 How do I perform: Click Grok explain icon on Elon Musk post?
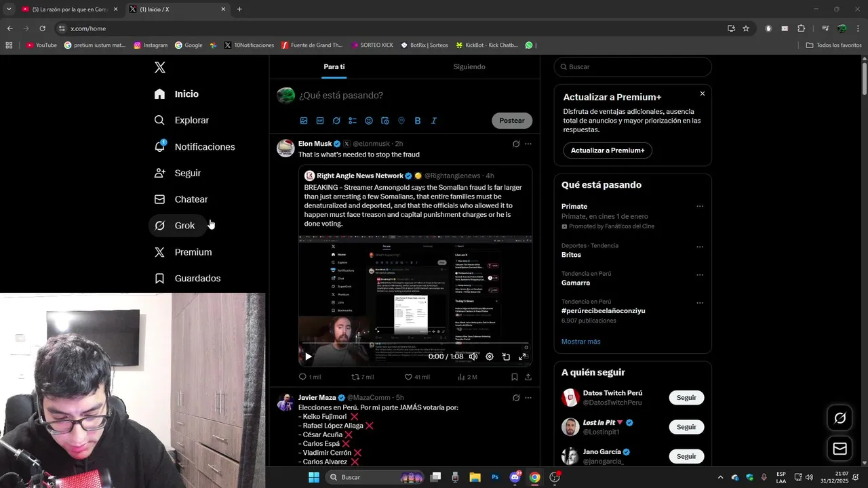click(x=516, y=144)
